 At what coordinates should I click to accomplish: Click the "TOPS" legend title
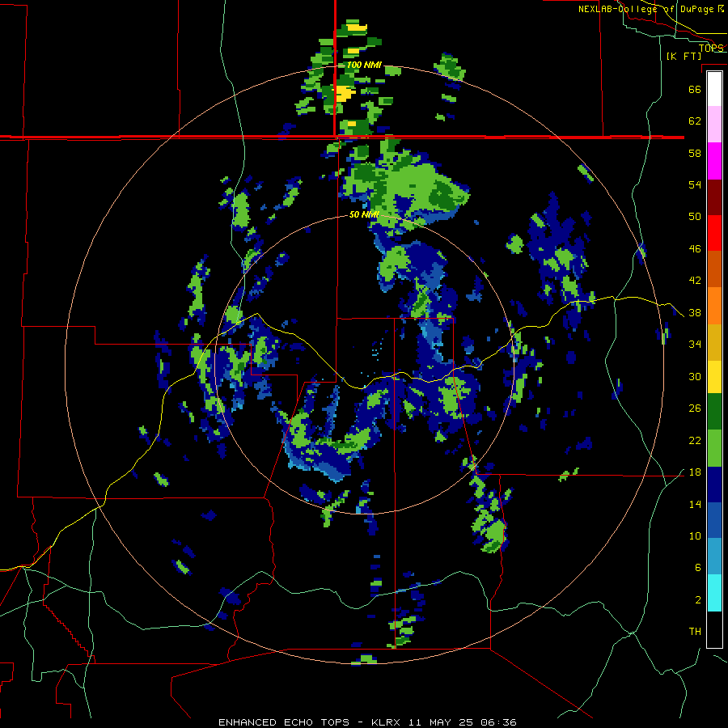pyautogui.click(x=711, y=48)
